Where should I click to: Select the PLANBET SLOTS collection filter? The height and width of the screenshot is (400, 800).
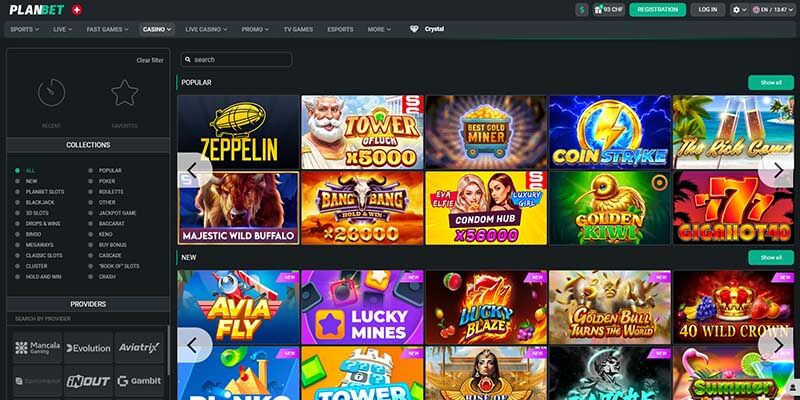click(39, 192)
